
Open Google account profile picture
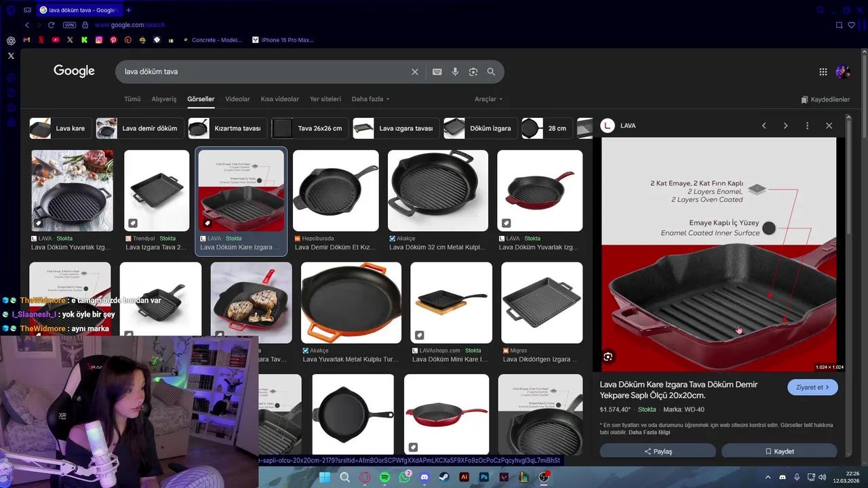[x=843, y=72]
